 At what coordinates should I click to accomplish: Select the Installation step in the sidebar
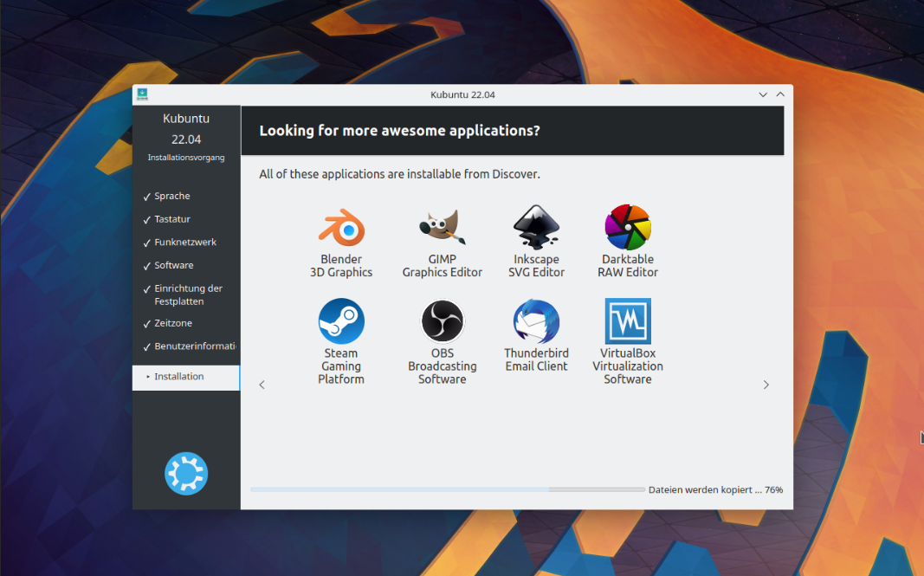(178, 377)
